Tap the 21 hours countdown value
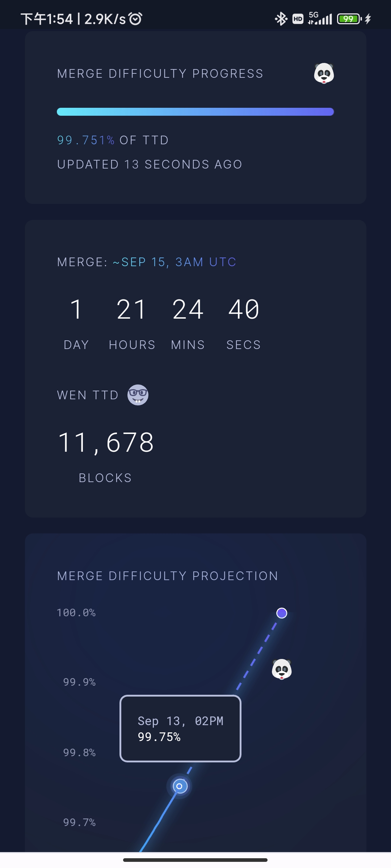The width and height of the screenshot is (391, 868). tap(132, 310)
